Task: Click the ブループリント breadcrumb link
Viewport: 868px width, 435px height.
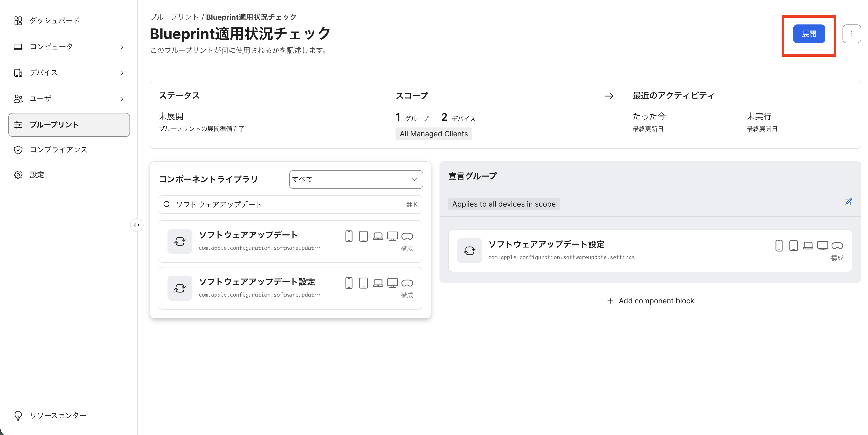Action: (x=174, y=17)
